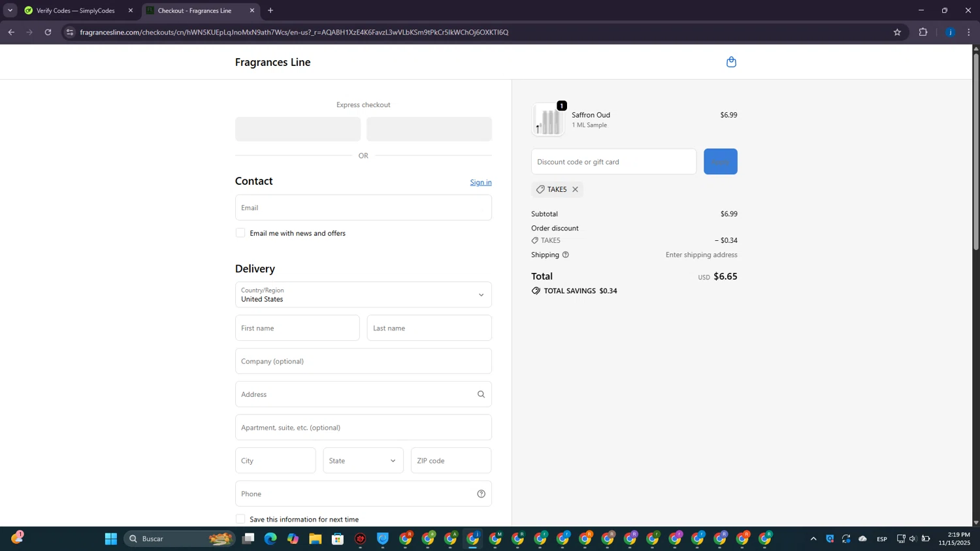Bookmark this page with the star icon
The width and height of the screenshot is (980, 551).
[897, 32]
